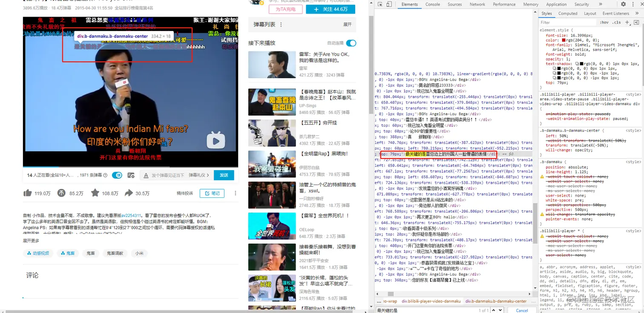Open the Security tab
This screenshot has height=313, width=644.
pos(581,4)
